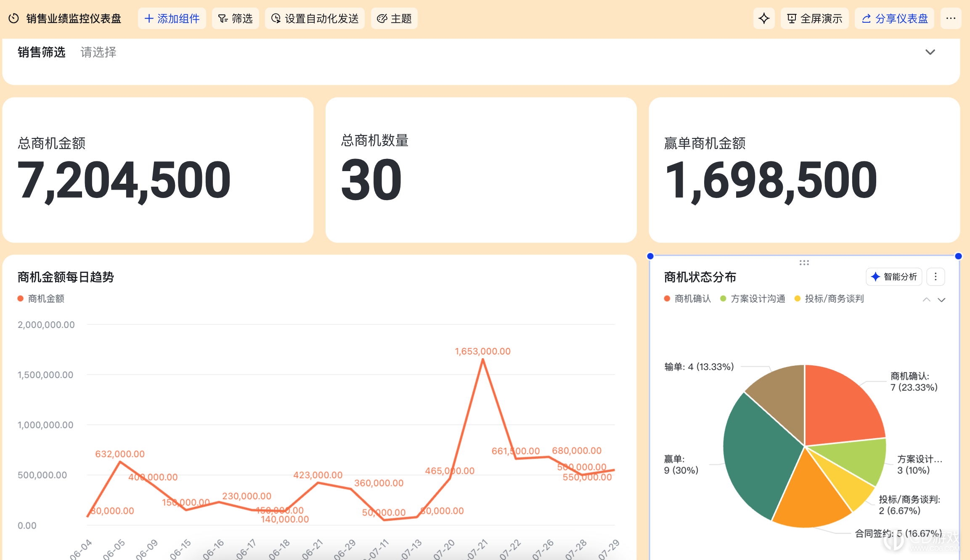The height and width of the screenshot is (560, 970).
Task: Click the 商机金额每日趋势 chart title
Action: click(x=66, y=277)
